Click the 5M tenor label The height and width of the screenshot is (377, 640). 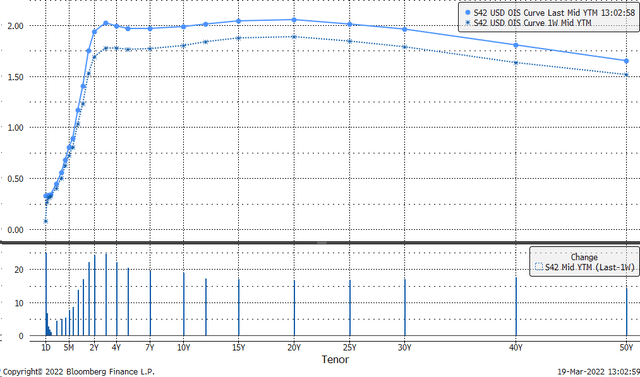[69, 348]
